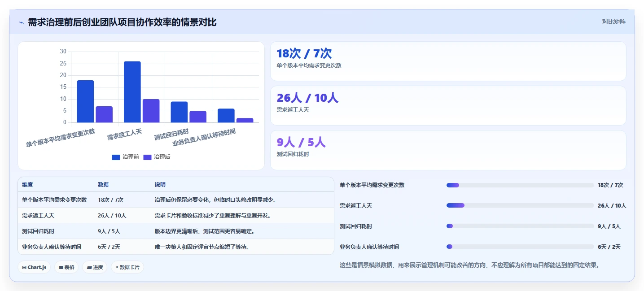Click the 治理前 bar for 测试回归耗时
The image size is (644, 291).
click(179, 112)
